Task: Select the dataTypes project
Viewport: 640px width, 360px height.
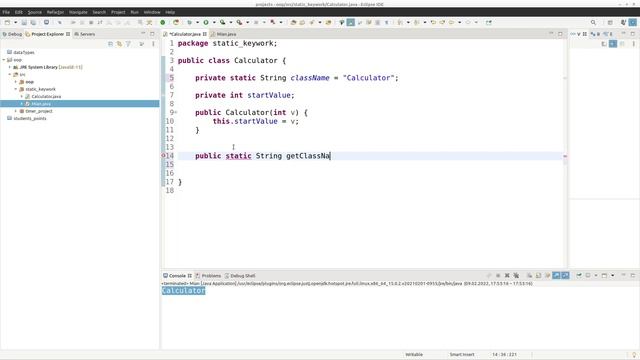Action: click(x=24, y=52)
